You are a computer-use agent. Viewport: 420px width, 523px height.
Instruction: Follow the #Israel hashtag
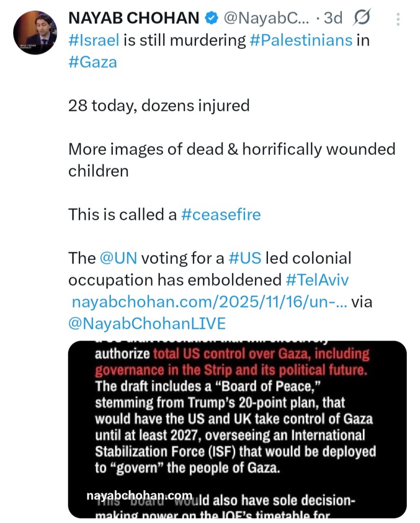click(x=93, y=40)
